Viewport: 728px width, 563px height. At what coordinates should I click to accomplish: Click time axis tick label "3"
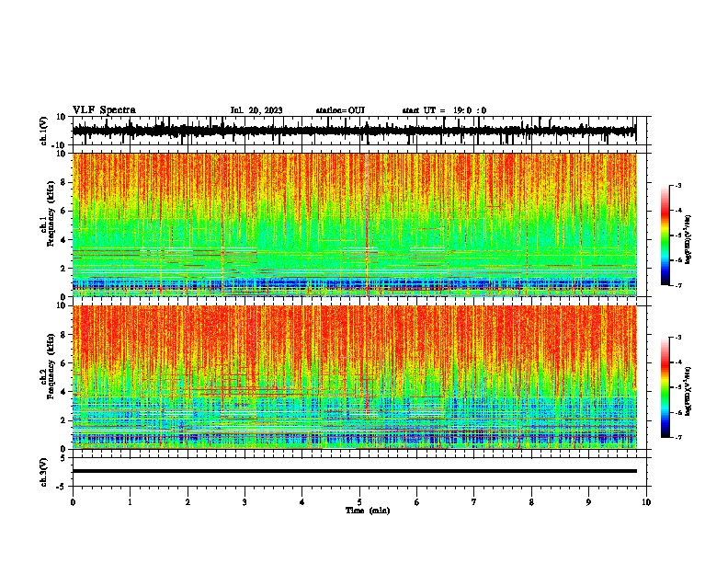click(245, 502)
